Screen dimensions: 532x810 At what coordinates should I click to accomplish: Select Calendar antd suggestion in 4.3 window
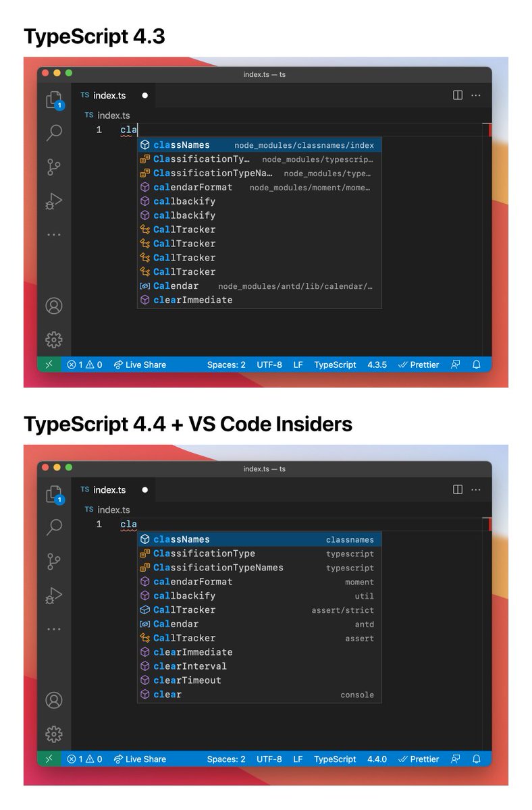(x=259, y=286)
